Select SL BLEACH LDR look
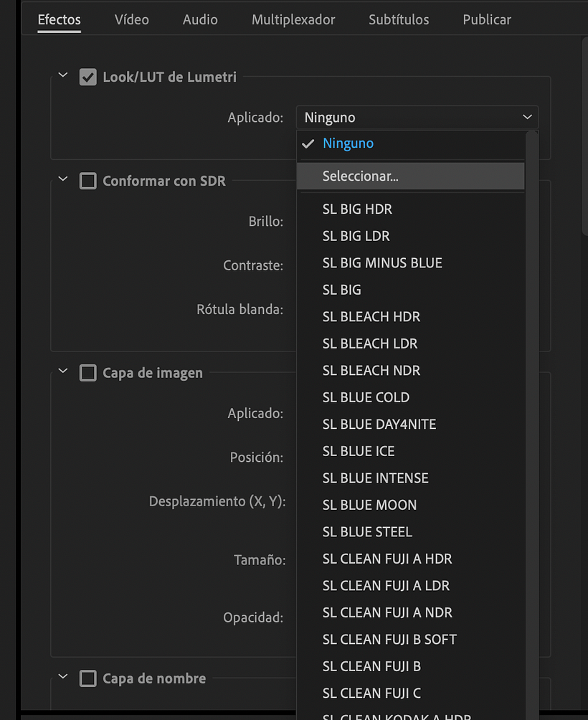Screen dimensions: 588x720 [x=410, y=344]
